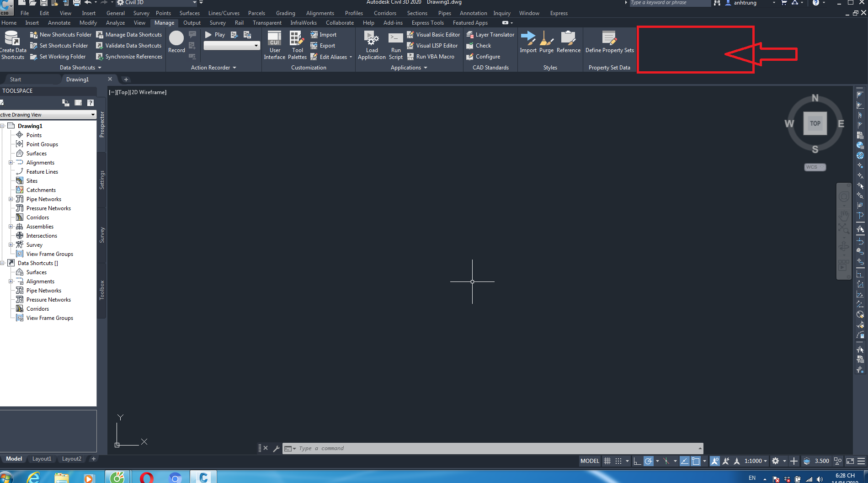This screenshot has height=483, width=868.
Task: Expand the Alignments node in Toolspace
Action: 11,162
